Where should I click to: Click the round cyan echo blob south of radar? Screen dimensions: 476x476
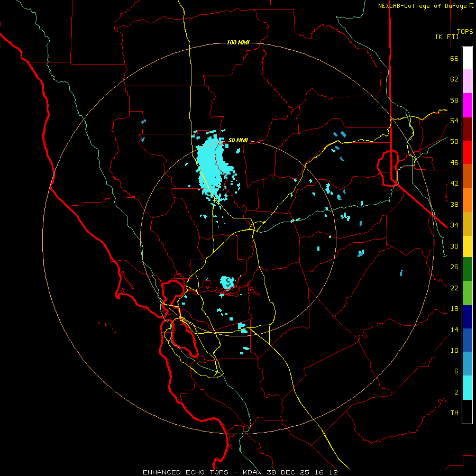[227, 282]
